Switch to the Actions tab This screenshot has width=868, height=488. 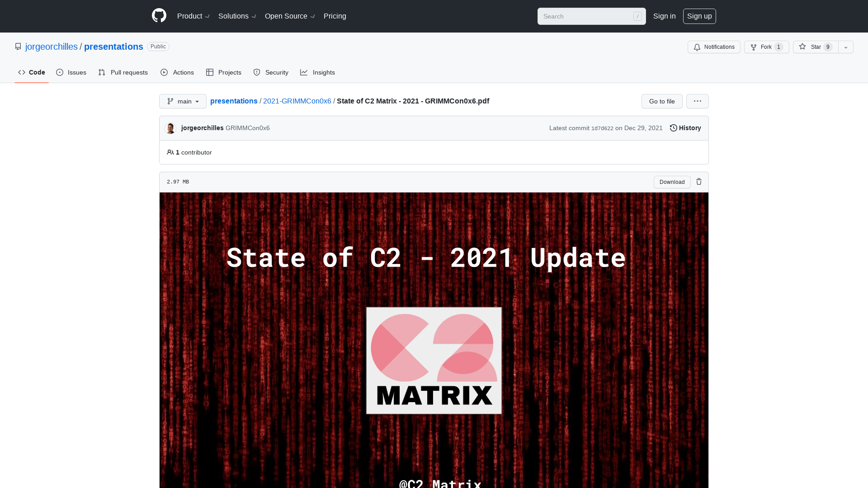point(177,72)
